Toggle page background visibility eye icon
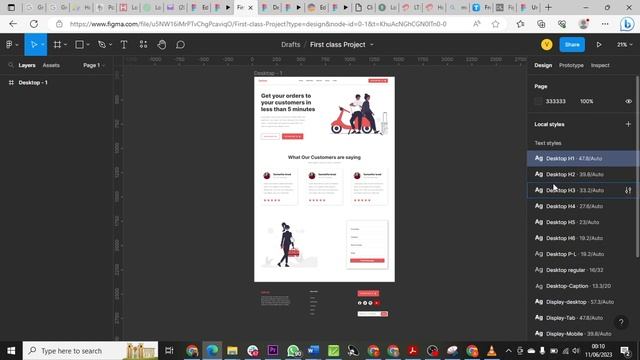The image size is (640, 360). coord(628,101)
